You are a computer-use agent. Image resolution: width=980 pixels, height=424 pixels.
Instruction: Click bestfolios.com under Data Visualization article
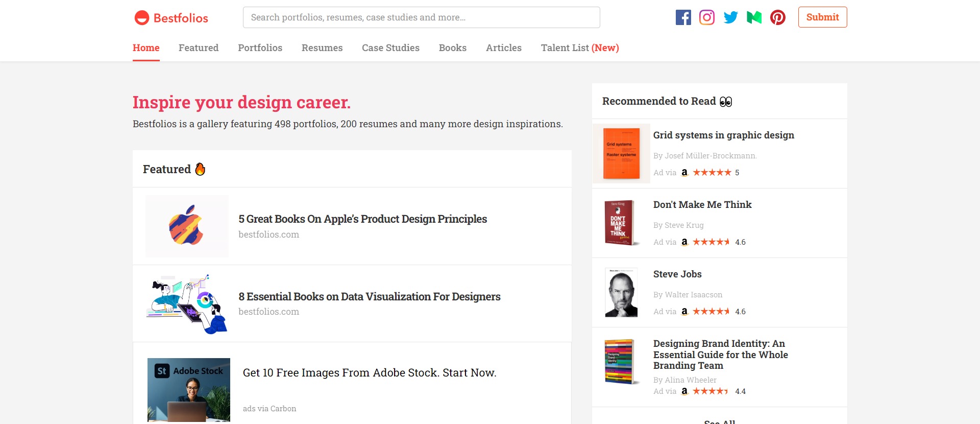click(268, 312)
